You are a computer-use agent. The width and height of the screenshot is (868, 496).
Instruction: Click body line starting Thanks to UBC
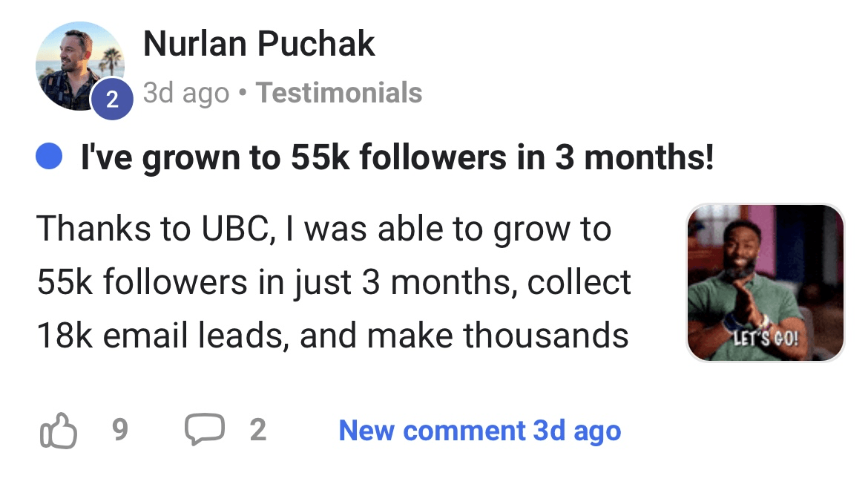pyautogui.click(x=323, y=228)
